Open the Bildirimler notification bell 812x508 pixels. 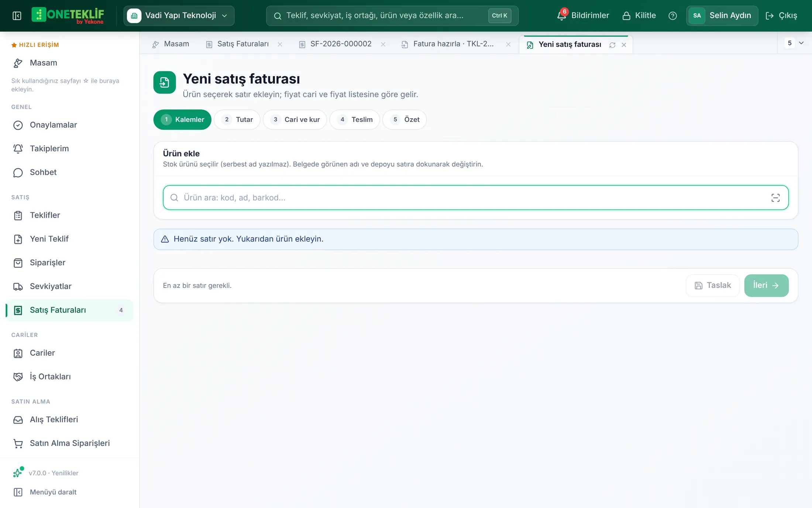click(x=583, y=16)
